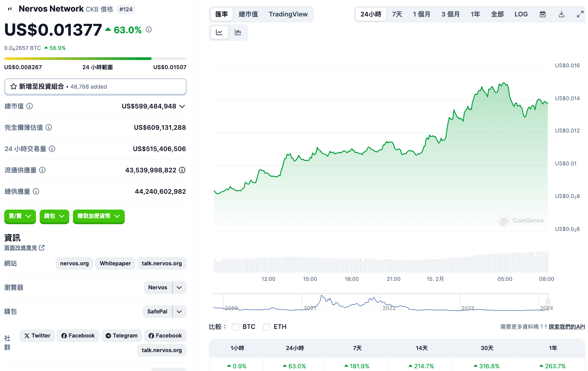
Task: Click the info icon beside 總市值
Action: [30, 106]
